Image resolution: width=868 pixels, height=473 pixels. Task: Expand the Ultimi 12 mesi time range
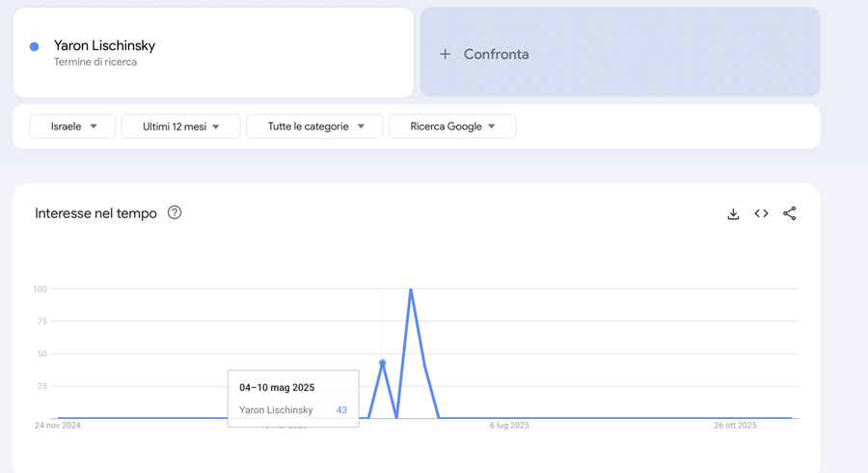click(x=180, y=126)
